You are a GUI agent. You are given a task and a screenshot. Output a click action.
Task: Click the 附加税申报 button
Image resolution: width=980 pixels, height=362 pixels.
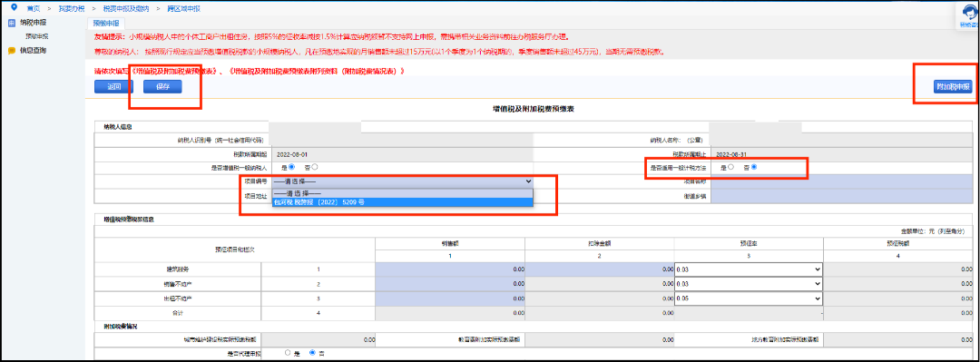click(x=953, y=87)
